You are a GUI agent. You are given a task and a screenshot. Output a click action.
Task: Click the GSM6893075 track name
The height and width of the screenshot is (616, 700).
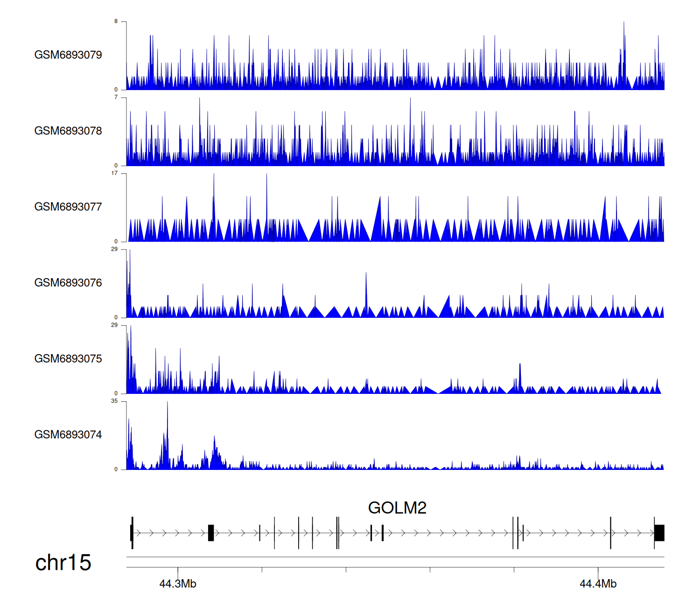tap(68, 359)
